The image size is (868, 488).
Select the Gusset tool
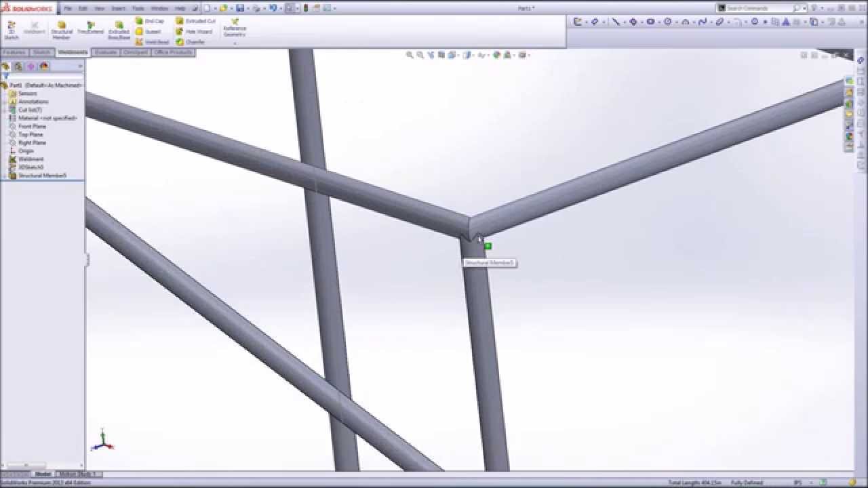point(151,31)
